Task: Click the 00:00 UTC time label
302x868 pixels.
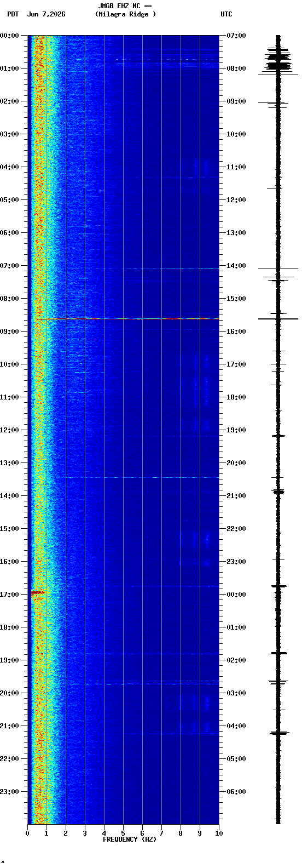Action: click(x=236, y=595)
